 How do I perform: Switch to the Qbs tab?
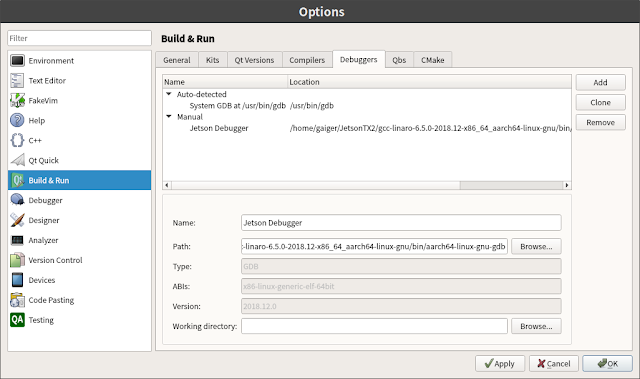point(399,60)
